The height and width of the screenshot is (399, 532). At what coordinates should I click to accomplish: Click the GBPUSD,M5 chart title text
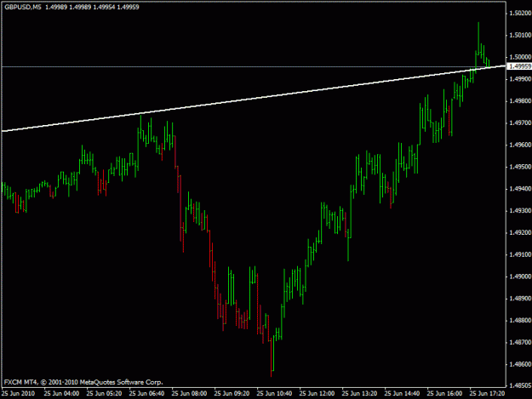click(23, 7)
